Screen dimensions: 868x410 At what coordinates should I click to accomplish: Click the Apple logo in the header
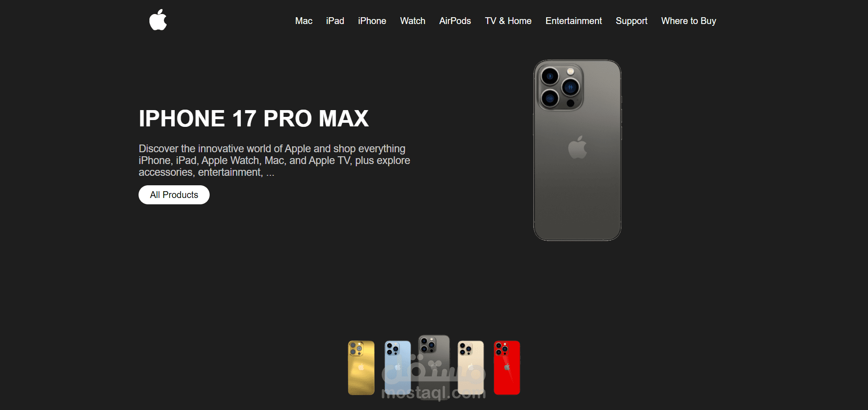[x=158, y=20]
